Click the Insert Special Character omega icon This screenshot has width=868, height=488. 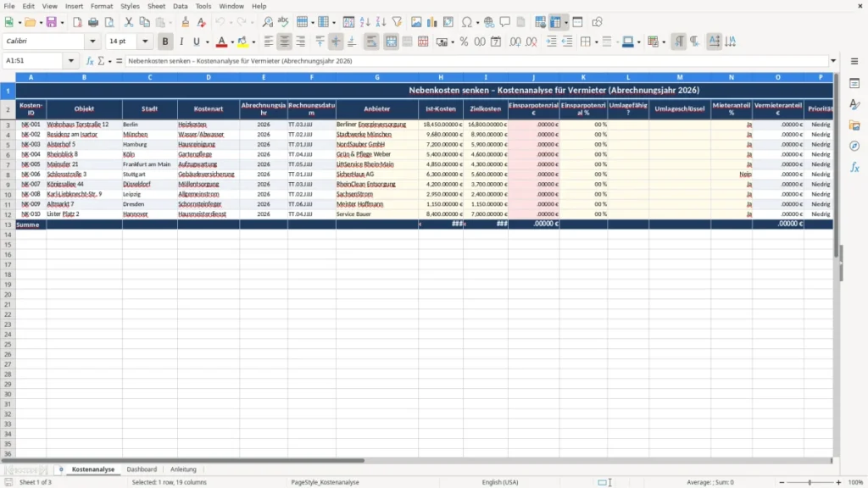467,22
